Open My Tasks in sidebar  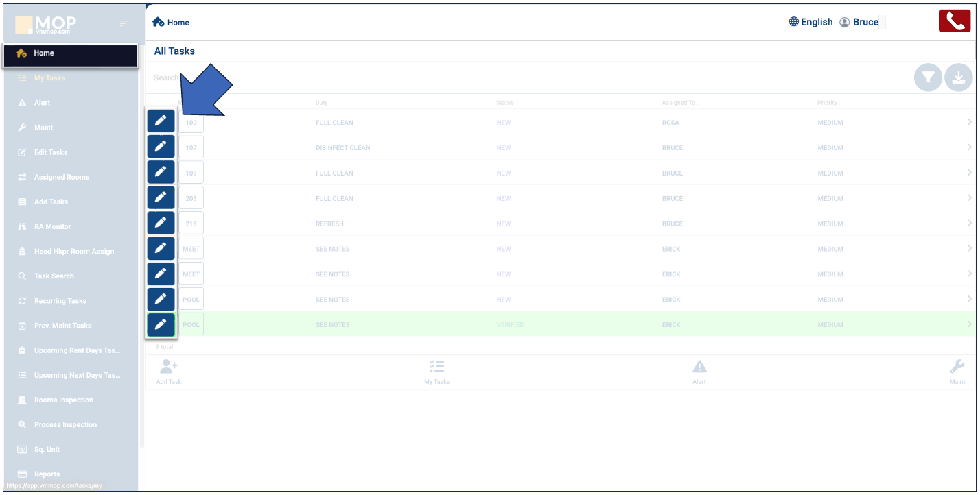pyautogui.click(x=49, y=78)
